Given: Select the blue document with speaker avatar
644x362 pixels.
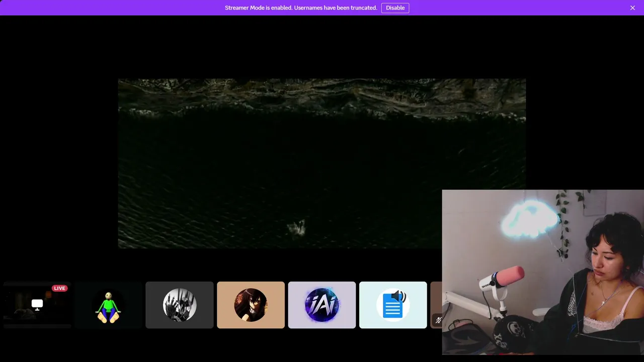Looking at the screenshot, I should click(393, 305).
